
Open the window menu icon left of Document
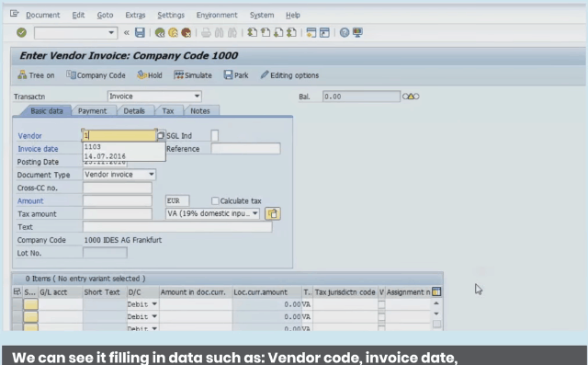[15, 14]
